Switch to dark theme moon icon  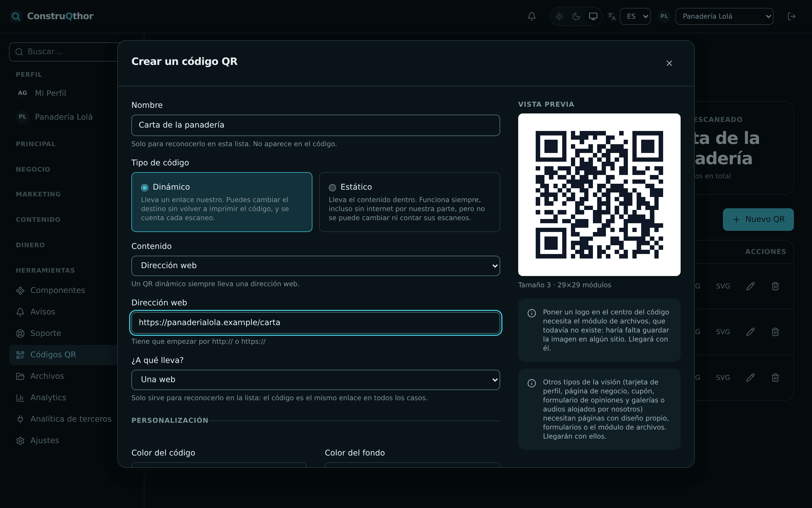tap(576, 16)
